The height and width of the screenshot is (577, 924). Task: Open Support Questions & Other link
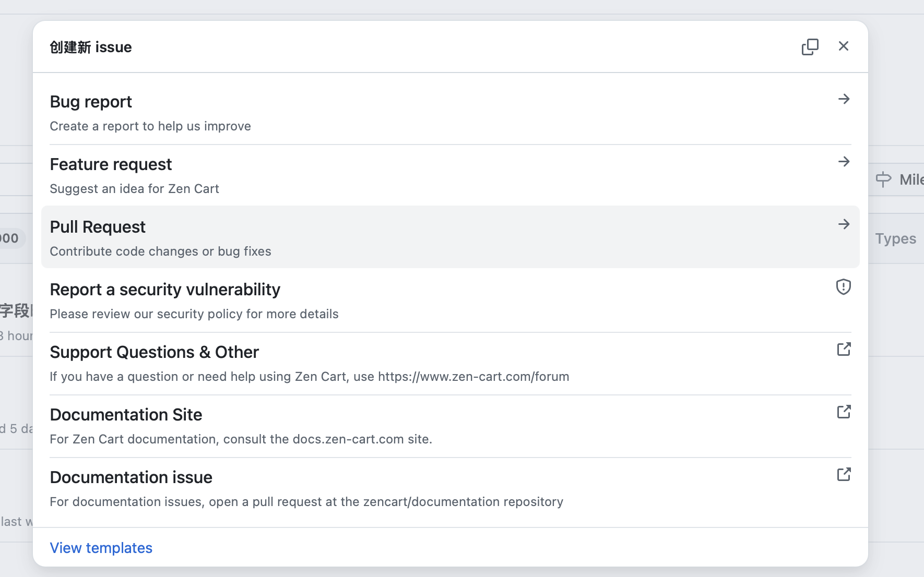450,363
